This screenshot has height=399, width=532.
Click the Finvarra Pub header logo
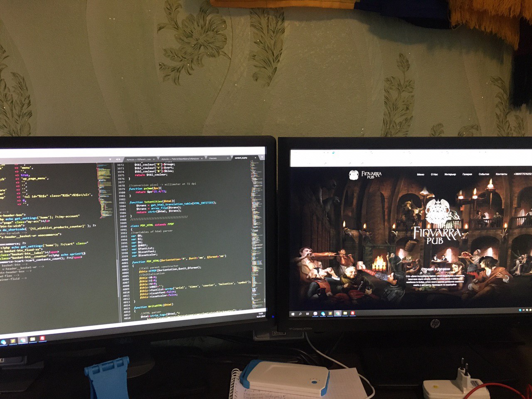point(365,175)
